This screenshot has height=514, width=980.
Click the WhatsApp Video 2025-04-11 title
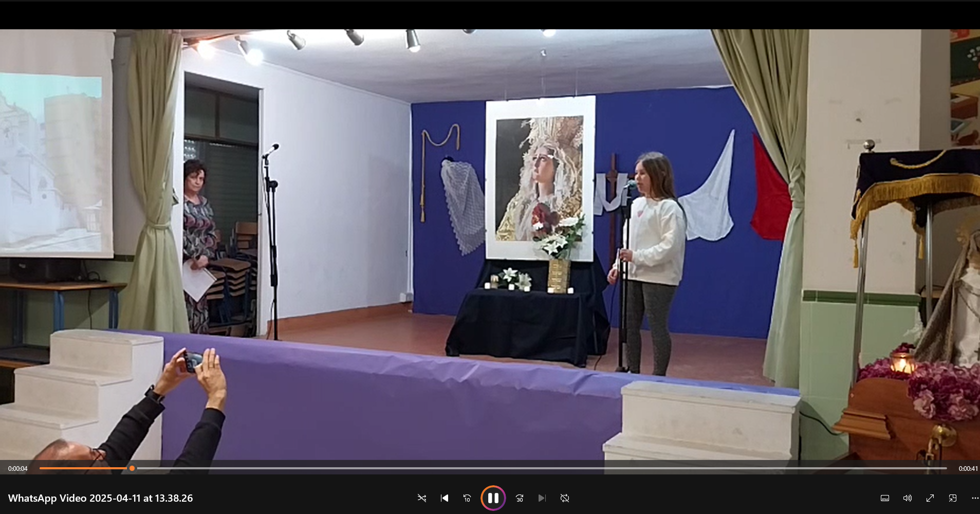click(101, 498)
